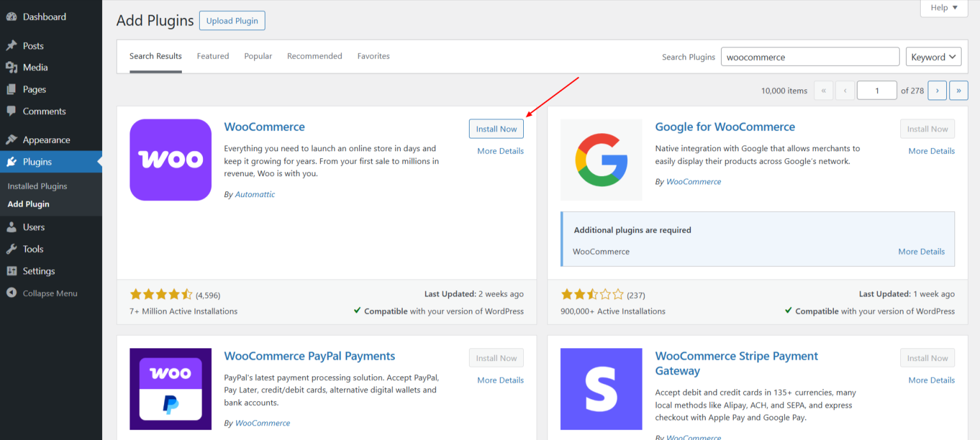Install the WooCommerce plugin

click(496, 128)
